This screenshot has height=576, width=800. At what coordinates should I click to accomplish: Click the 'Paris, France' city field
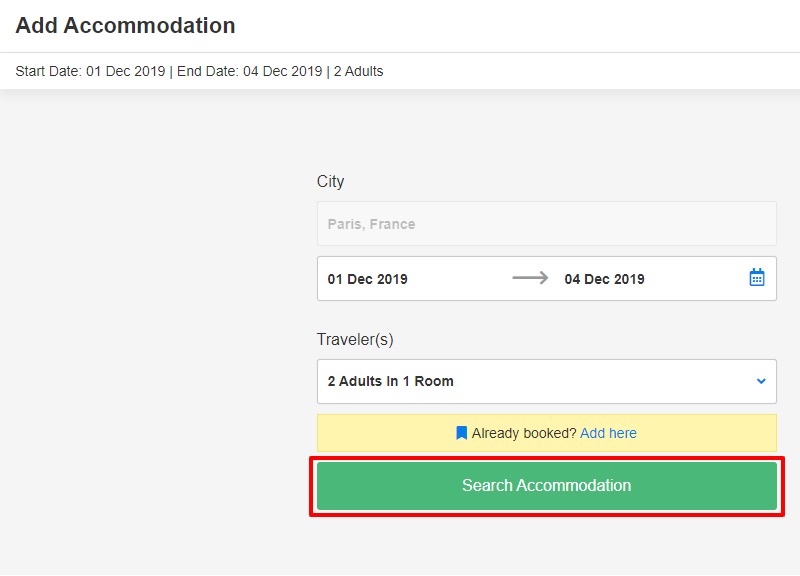coord(546,224)
